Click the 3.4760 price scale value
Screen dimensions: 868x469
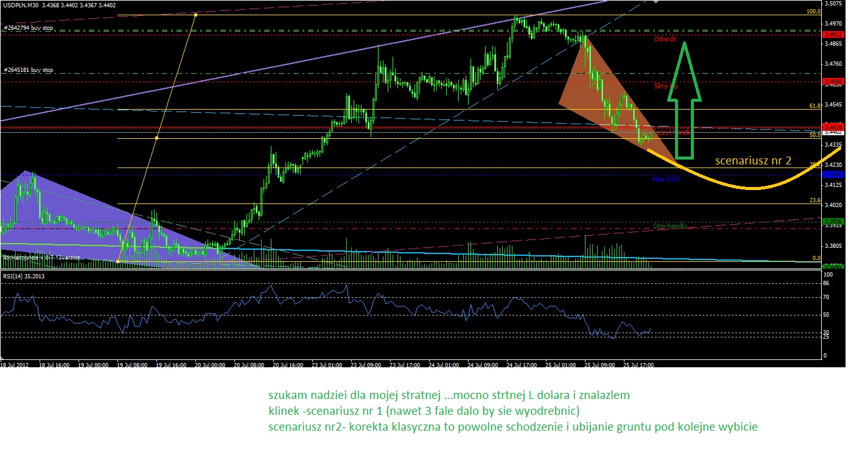point(833,63)
